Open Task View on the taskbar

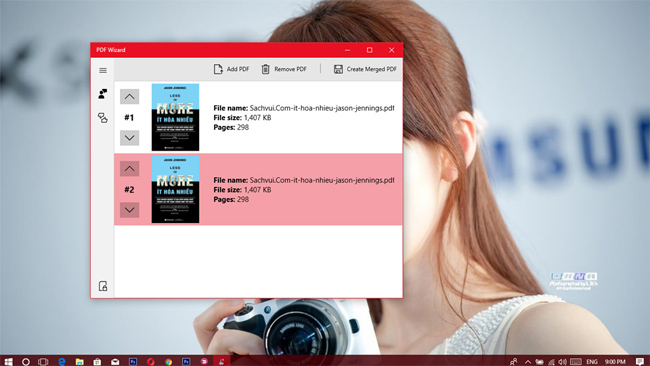[x=43, y=362]
